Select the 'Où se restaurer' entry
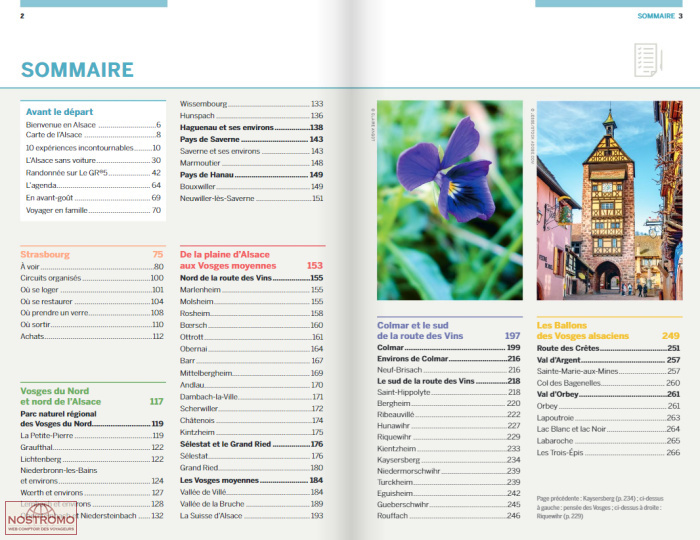700x540 pixels. [x=92, y=301]
